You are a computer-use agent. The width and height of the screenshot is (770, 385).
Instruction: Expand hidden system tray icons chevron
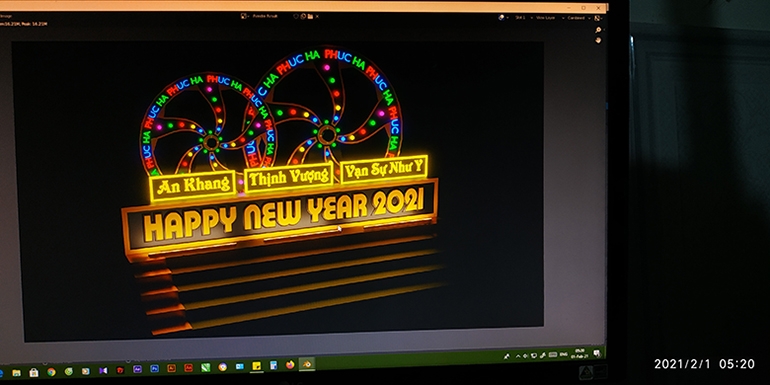[518, 356]
